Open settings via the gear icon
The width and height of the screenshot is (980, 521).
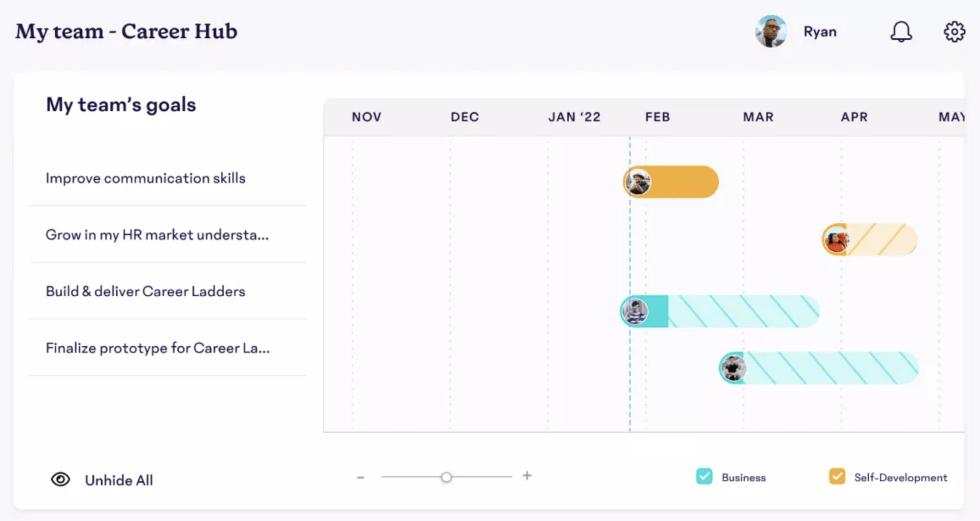[954, 32]
